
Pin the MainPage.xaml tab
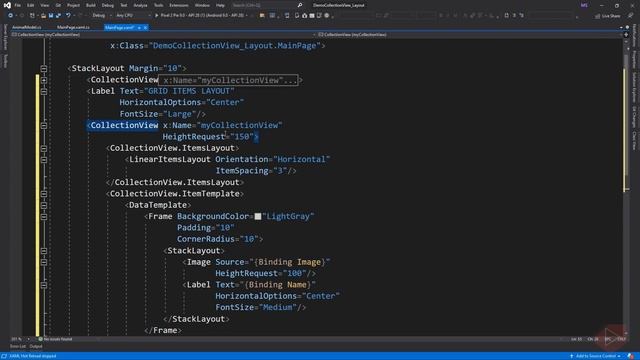pos(139,28)
